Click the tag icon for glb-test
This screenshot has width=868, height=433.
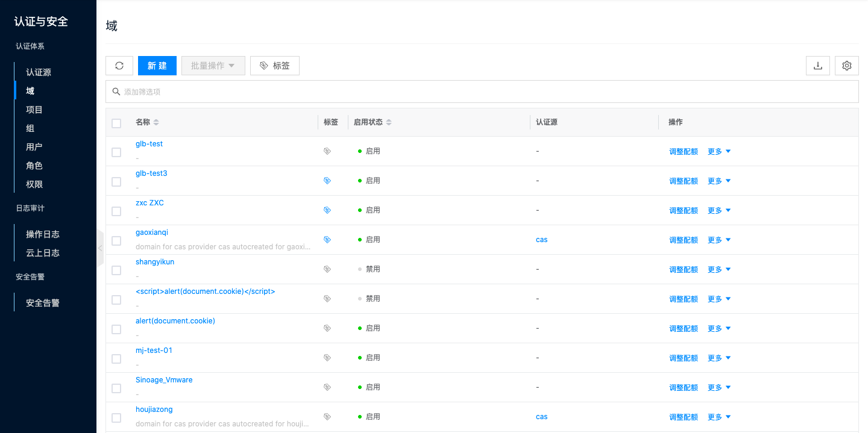327,151
